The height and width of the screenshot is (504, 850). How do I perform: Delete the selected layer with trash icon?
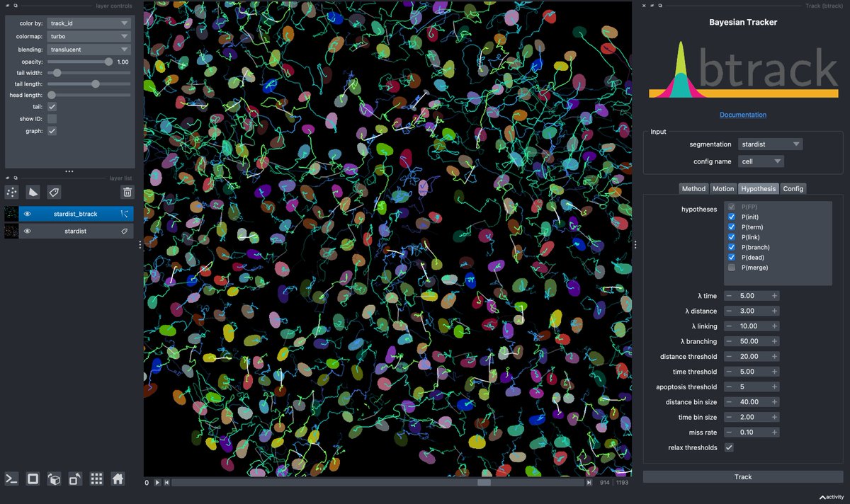point(127,192)
